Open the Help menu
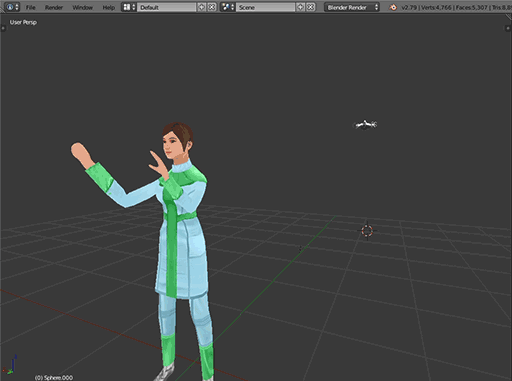This screenshot has height=381, width=512. point(108,7)
